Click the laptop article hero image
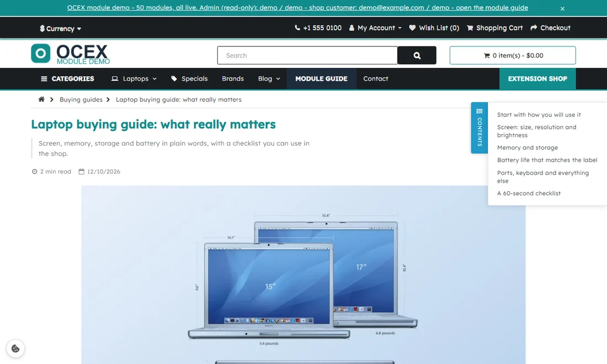 click(x=303, y=275)
